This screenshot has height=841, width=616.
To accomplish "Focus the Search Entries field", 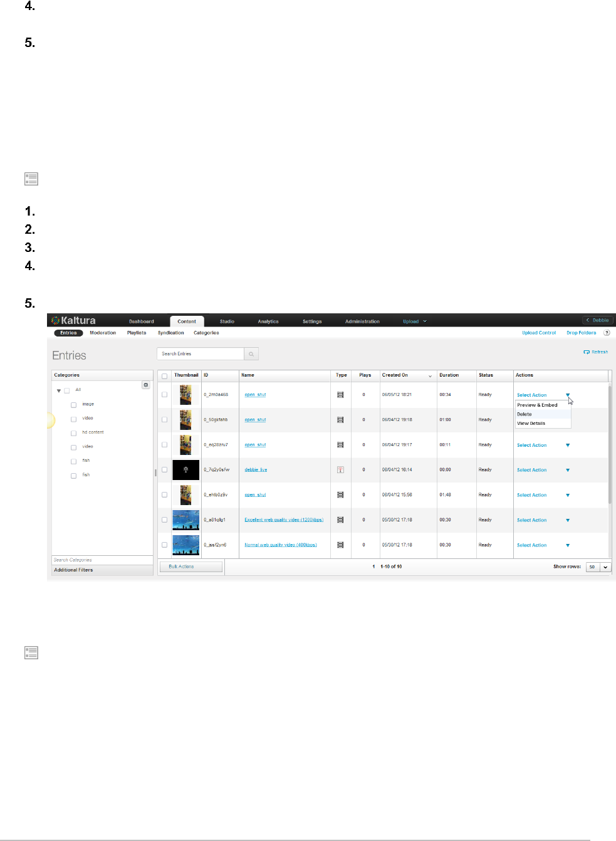I will click(x=201, y=354).
